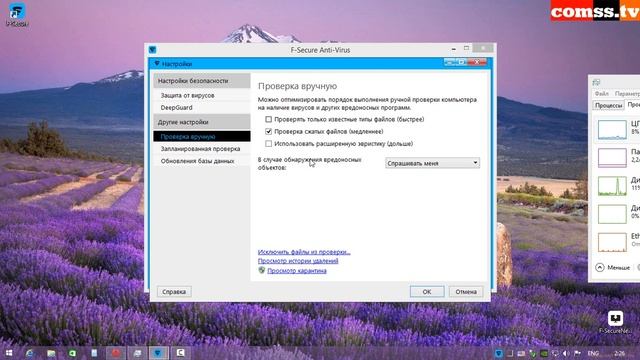Collapse Task Manager with Меньше arrow

click(600, 267)
